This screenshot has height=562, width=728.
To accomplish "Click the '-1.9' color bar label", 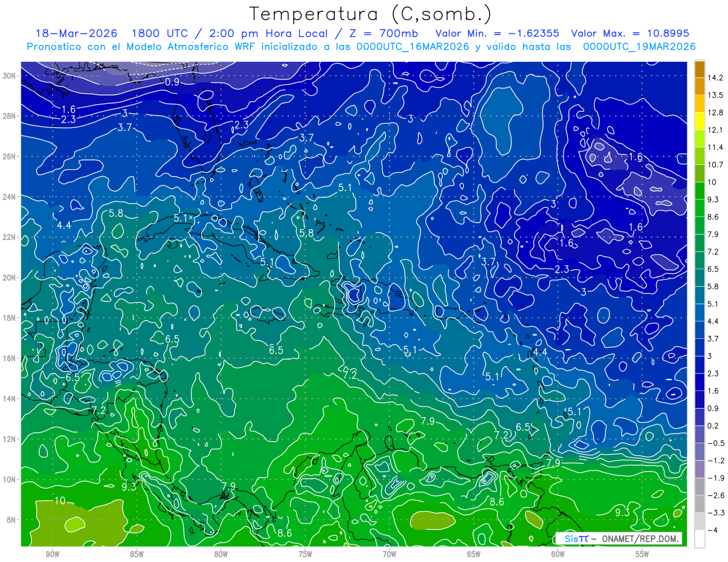I will [715, 478].
